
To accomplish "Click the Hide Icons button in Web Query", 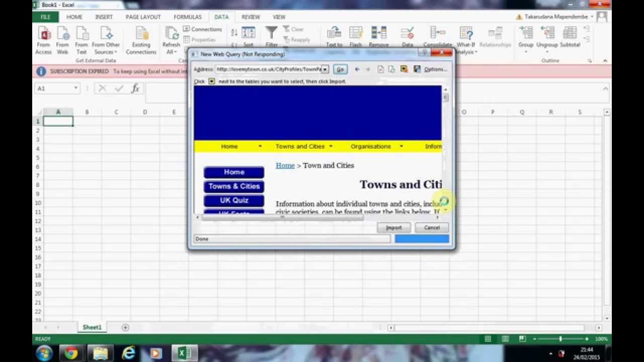I will coord(404,69).
